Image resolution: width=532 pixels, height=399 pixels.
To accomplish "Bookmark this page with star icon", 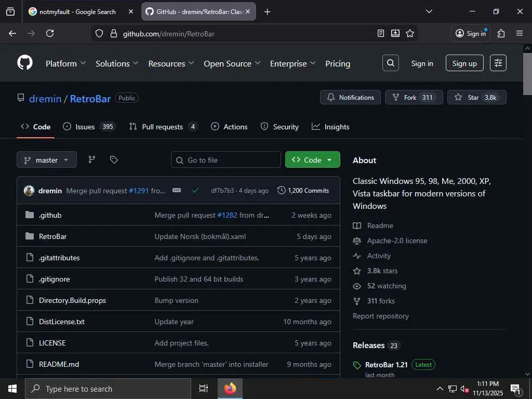I will click(410, 33).
